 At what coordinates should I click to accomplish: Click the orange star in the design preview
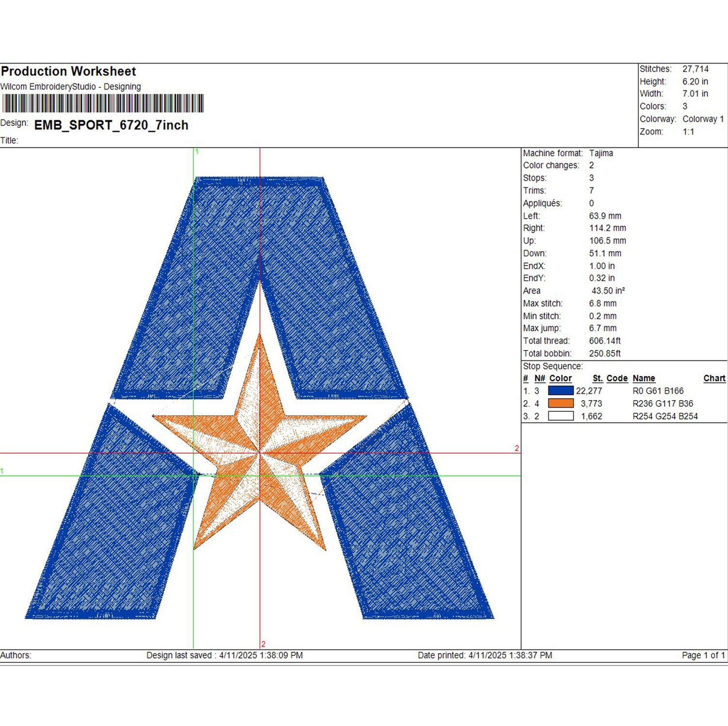pos(260,442)
